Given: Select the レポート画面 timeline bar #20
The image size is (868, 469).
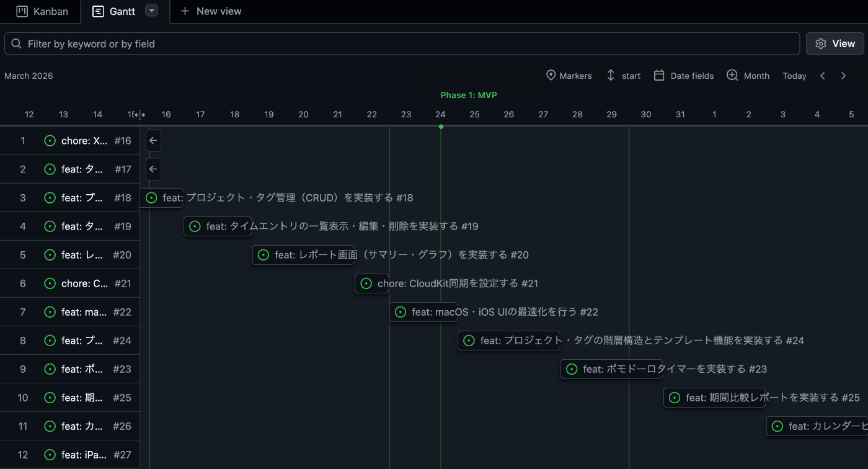Looking at the screenshot, I should point(303,255).
